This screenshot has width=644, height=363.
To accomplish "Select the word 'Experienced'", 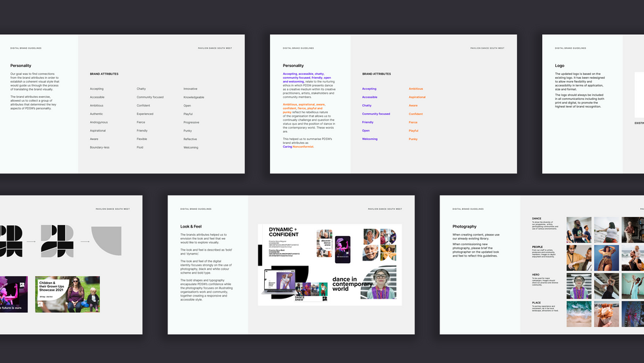I will pos(145,114).
